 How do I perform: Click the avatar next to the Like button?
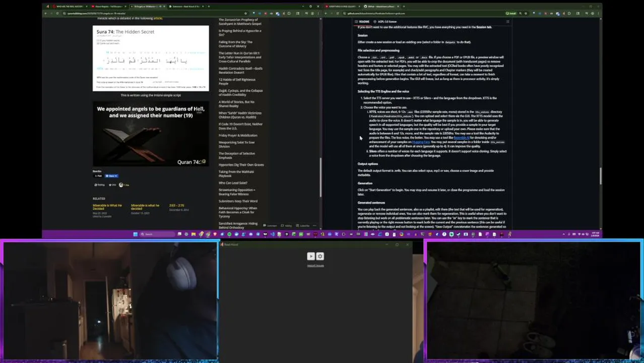(121, 185)
